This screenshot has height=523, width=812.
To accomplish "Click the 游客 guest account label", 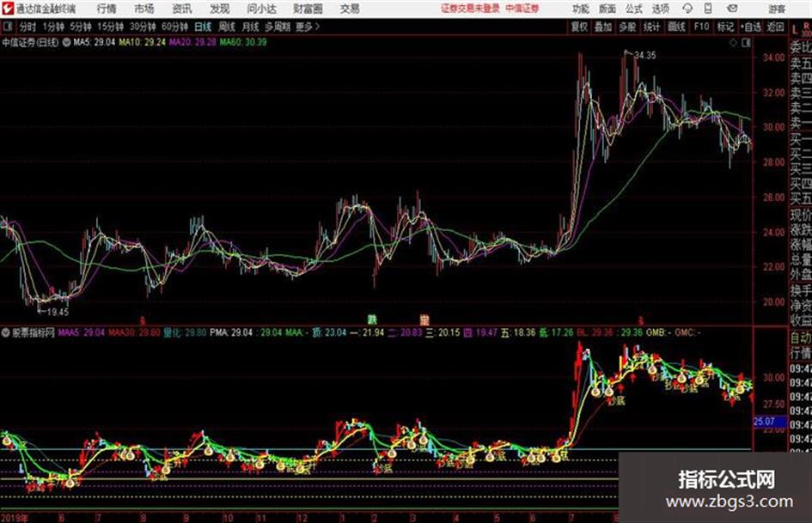I will [x=777, y=9].
